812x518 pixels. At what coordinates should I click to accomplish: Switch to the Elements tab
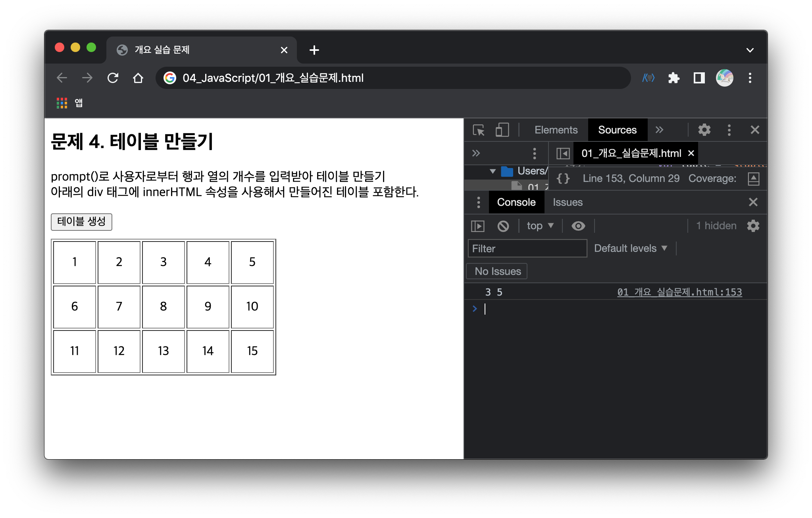[556, 130]
